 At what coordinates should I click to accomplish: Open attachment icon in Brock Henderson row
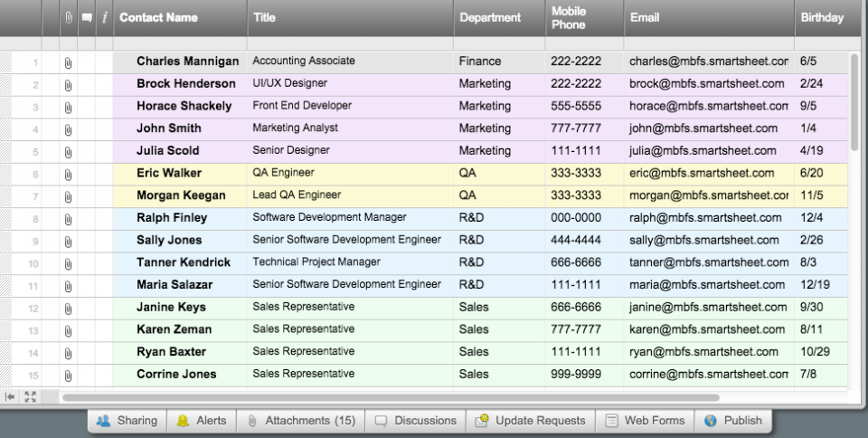pyautogui.click(x=68, y=85)
